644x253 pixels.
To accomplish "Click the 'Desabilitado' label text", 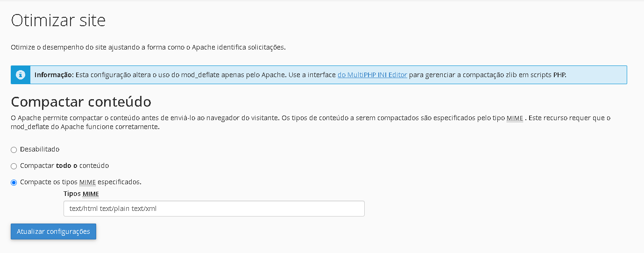I will point(40,149).
